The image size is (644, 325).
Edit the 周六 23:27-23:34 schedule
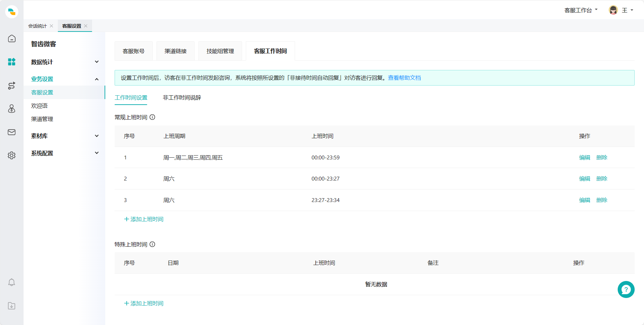(x=585, y=200)
